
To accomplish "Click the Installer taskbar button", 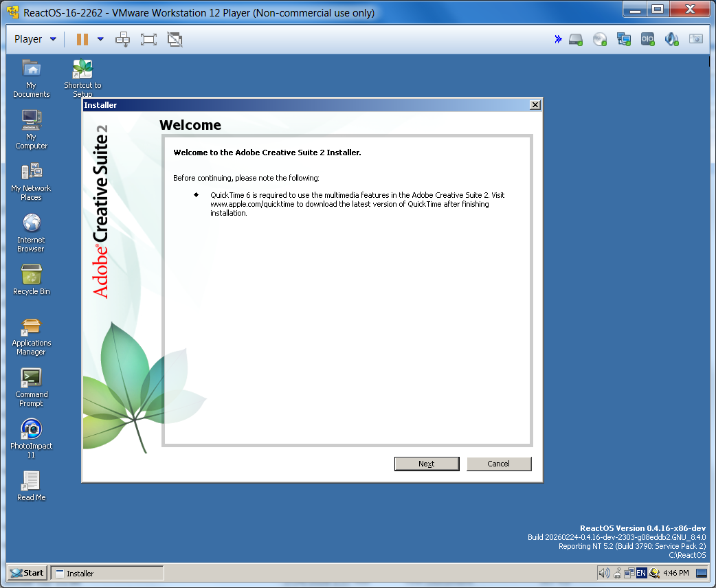I will [107, 573].
